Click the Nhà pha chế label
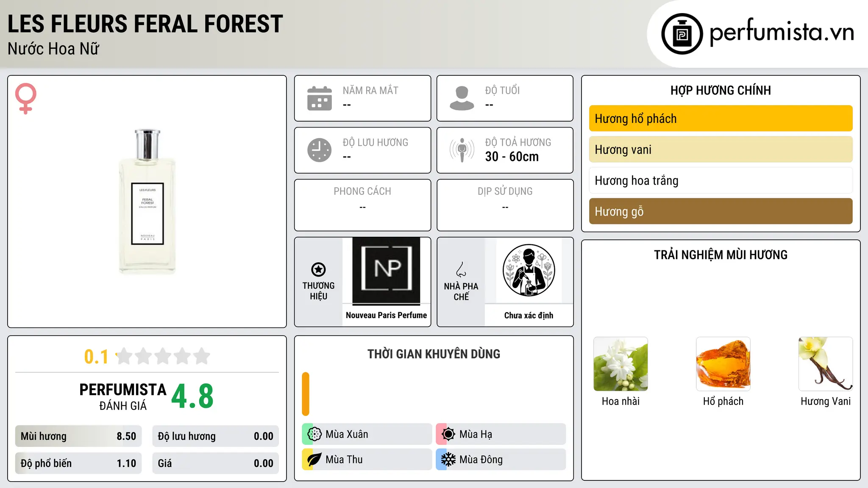The height and width of the screenshot is (488, 868). (x=461, y=291)
